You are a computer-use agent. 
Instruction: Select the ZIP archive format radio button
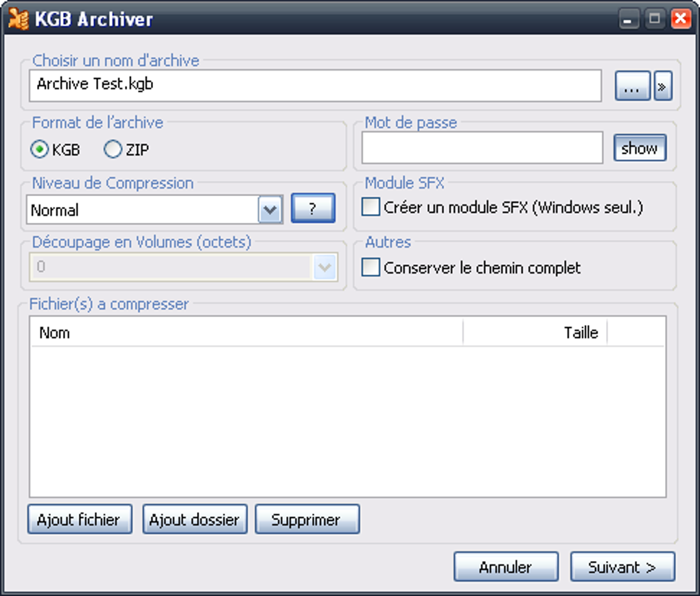pos(113,150)
